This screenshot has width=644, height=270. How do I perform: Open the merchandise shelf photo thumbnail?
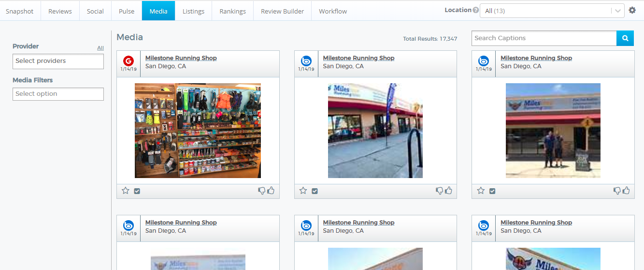(198, 131)
